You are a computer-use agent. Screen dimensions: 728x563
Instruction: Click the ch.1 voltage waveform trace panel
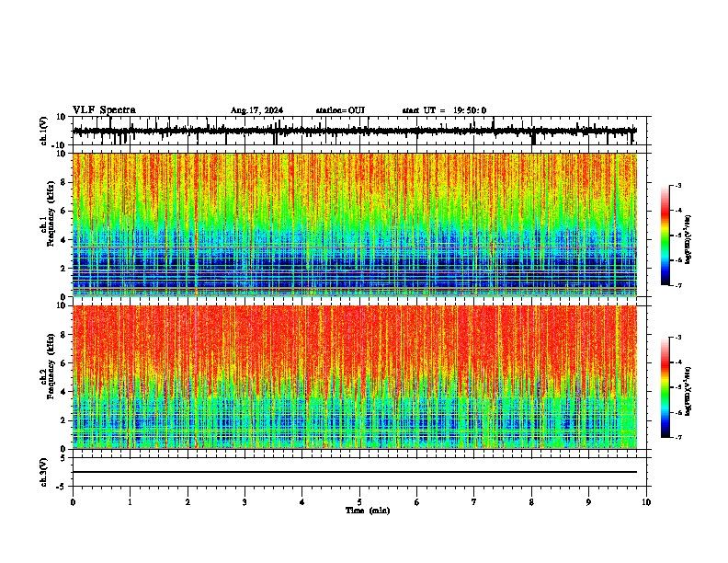pos(358,131)
